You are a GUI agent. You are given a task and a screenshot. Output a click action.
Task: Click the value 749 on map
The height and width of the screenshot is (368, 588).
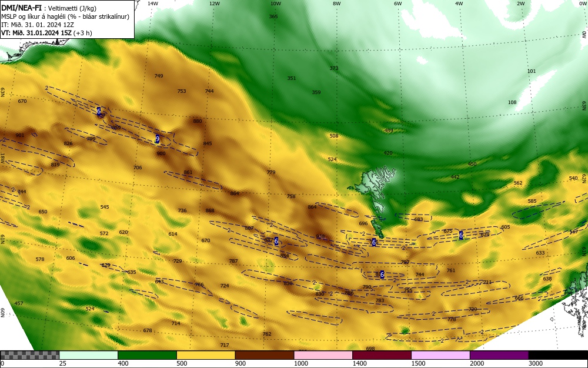click(x=159, y=76)
